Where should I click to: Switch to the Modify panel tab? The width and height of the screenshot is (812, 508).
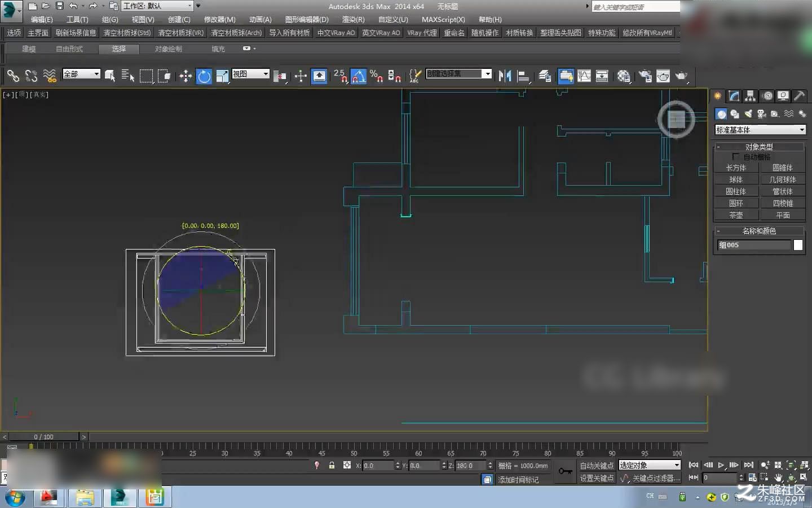(734, 96)
